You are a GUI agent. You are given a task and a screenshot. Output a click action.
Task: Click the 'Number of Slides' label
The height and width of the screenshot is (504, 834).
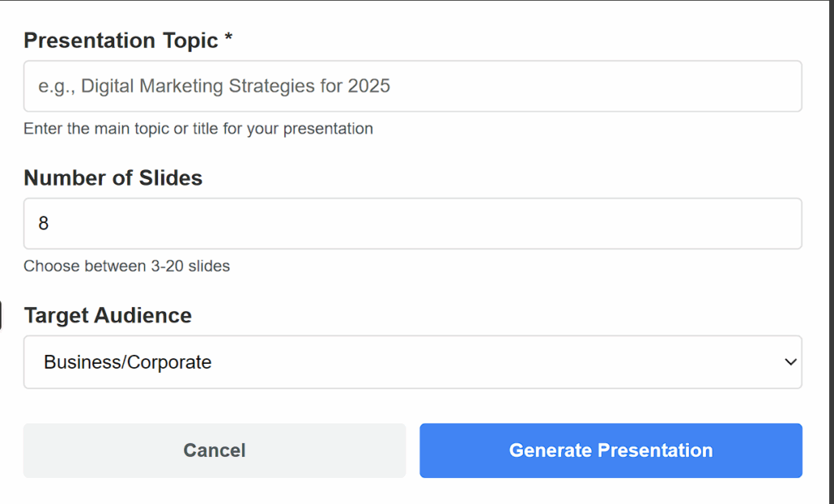113,178
